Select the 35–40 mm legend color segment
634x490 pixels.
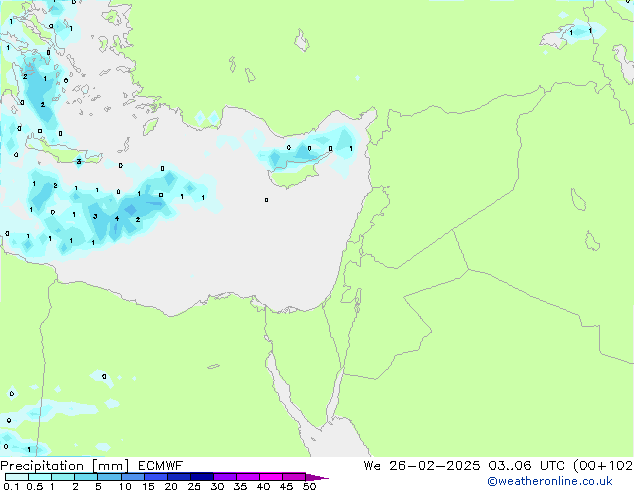click(x=247, y=477)
